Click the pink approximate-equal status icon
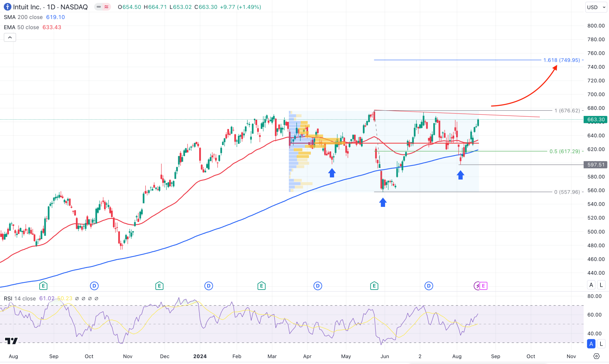 (x=107, y=7)
